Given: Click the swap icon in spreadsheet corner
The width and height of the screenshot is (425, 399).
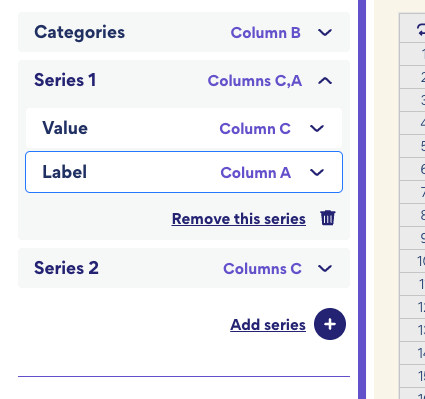Looking at the screenshot, I should pyautogui.click(x=421, y=29).
